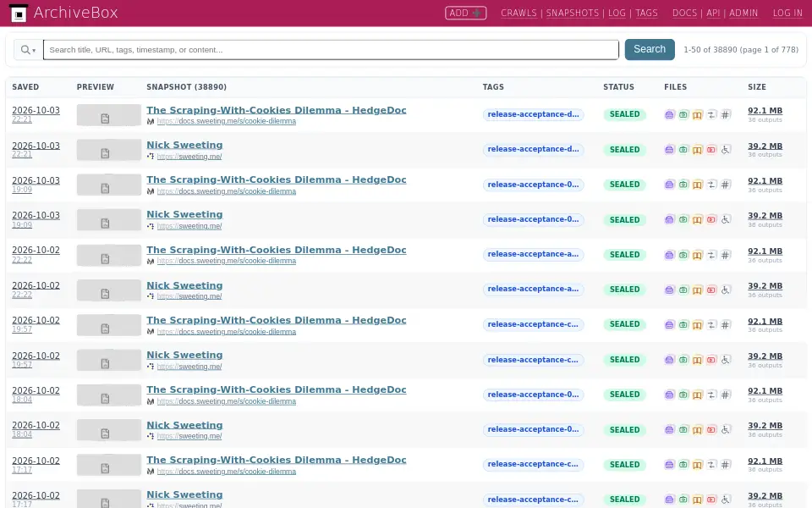
Task: Open purple archive icon, 10-02 22:22 HedgeDoc row
Action: pyautogui.click(x=669, y=255)
